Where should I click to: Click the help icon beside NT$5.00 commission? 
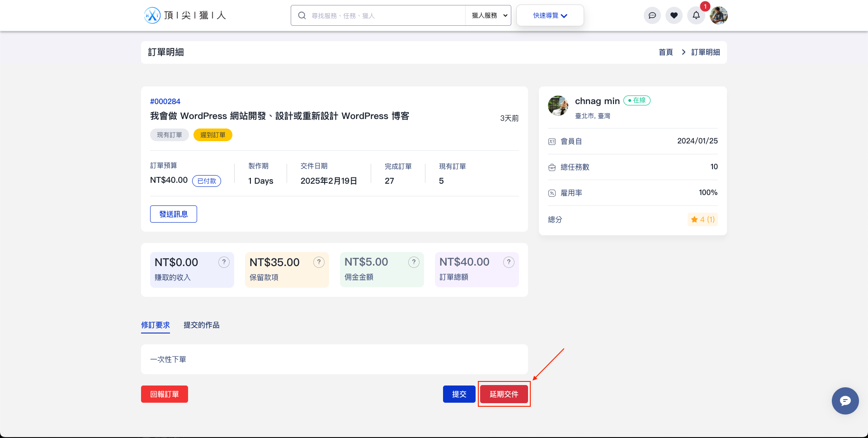click(x=414, y=262)
